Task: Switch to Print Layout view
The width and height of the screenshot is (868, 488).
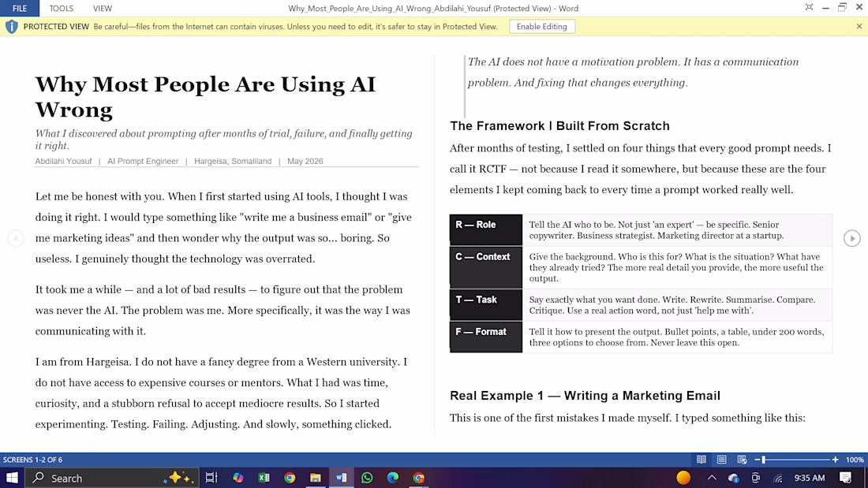Action: pyautogui.click(x=722, y=460)
